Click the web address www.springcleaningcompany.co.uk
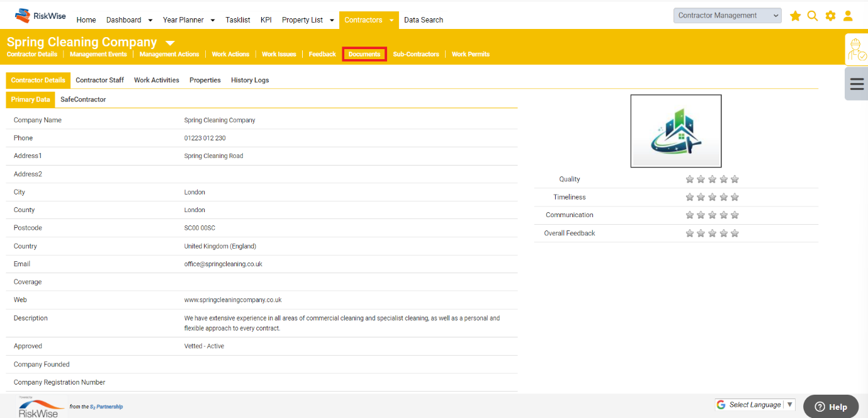The width and height of the screenshot is (868, 418). pos(233,300)
